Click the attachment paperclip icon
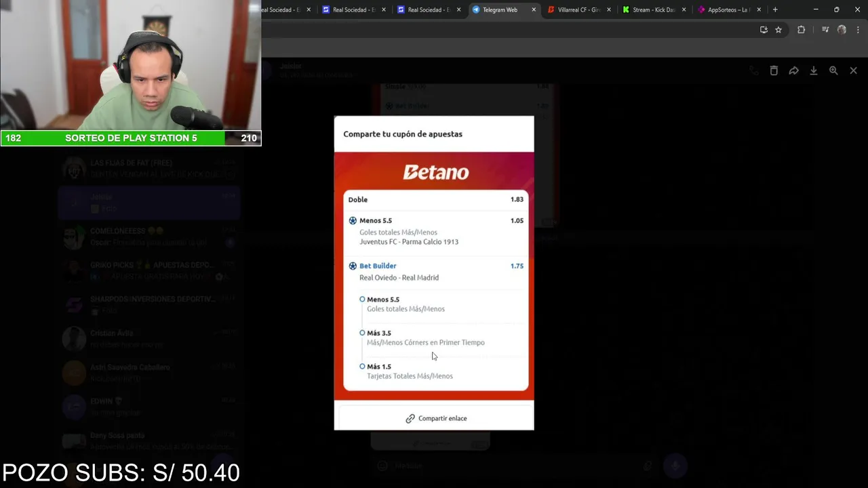The height and width of the screenshot is (488, 868). 648,466
